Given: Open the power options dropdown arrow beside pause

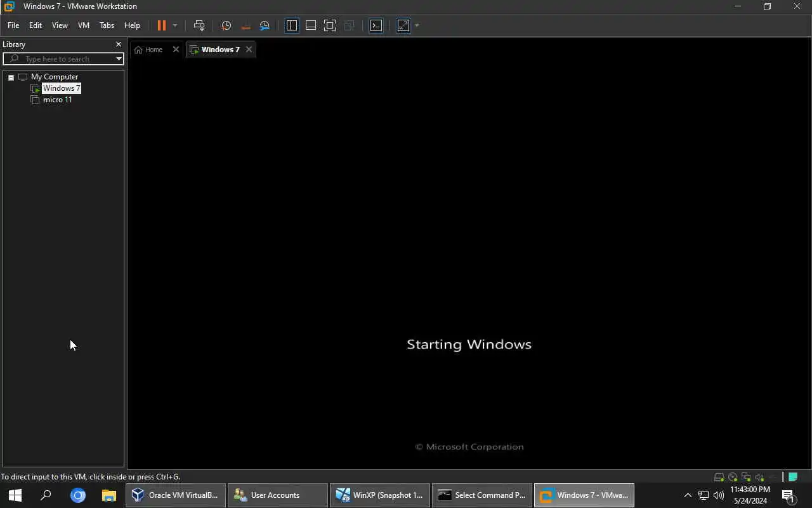Looking at the screenshot, I should click(175, 25).
